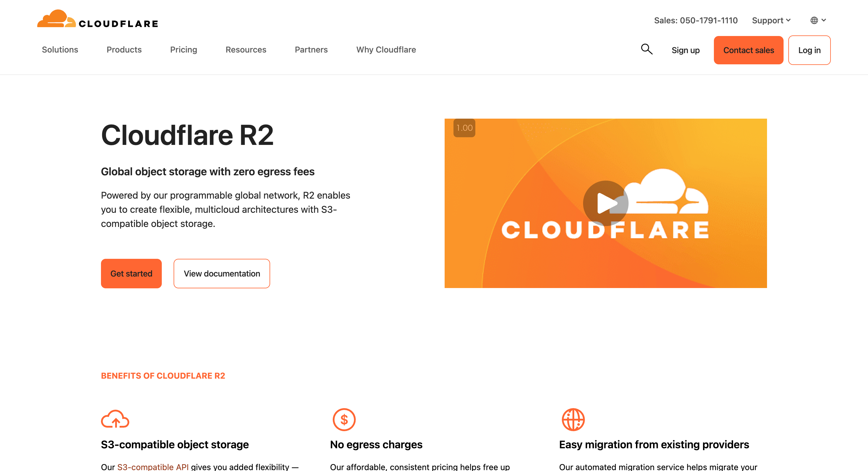Open the site search

pyautogui.click(x=647, y=49)
